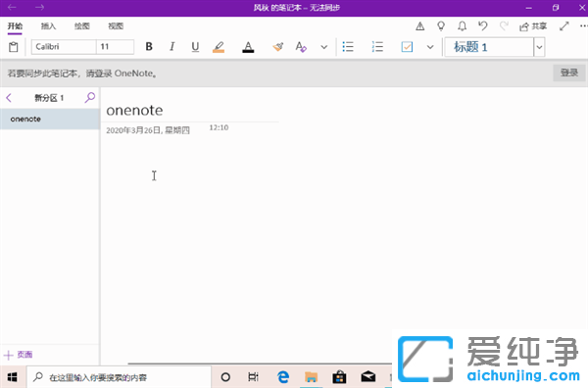588x388 pixels.
Task: Clear formatting with the eraser A icon
Action: coord(301,47)
